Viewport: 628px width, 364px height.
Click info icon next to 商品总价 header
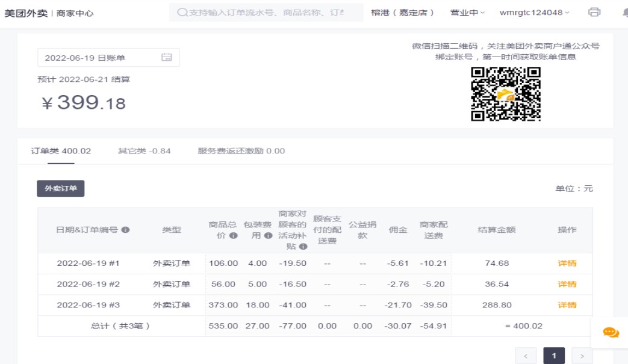click(233, 236)
